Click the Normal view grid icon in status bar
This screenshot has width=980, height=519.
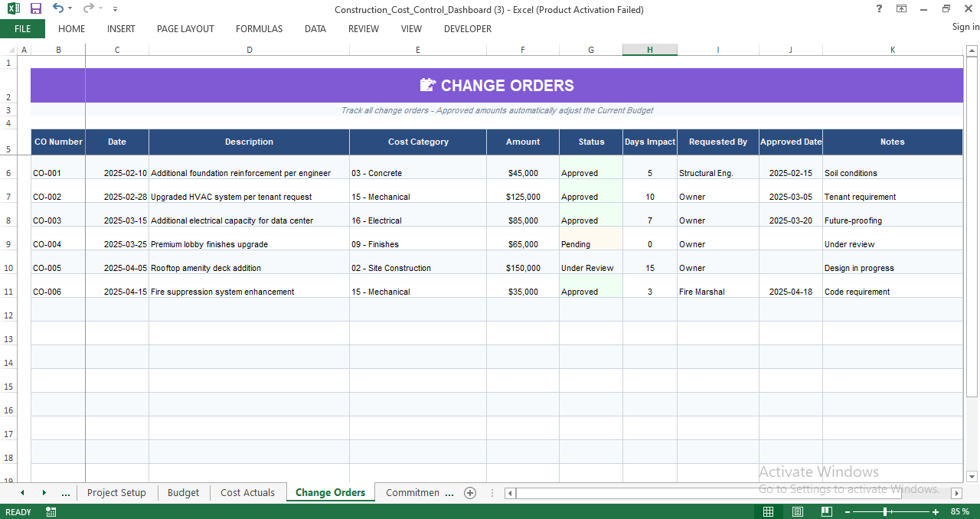click(768, 511)
